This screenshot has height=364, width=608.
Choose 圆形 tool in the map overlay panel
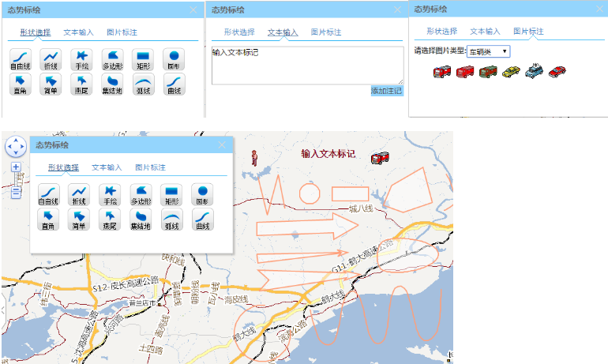(x=202, y=194)
